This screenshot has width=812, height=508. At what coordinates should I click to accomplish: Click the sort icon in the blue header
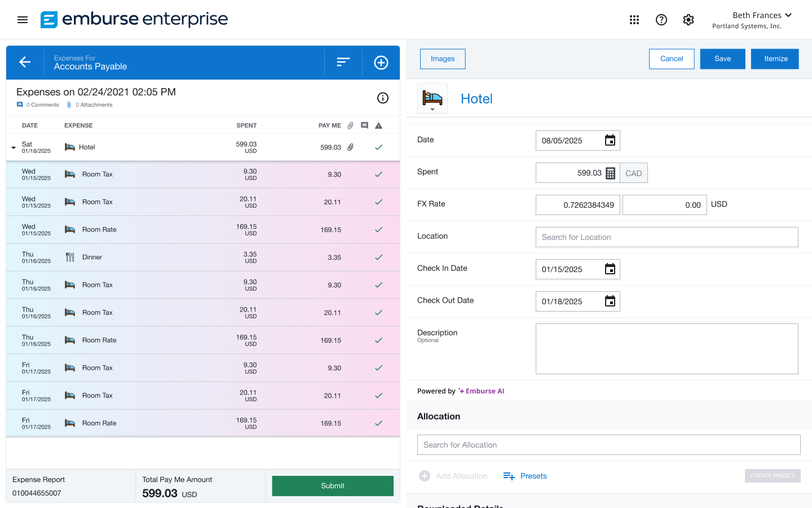343,62
